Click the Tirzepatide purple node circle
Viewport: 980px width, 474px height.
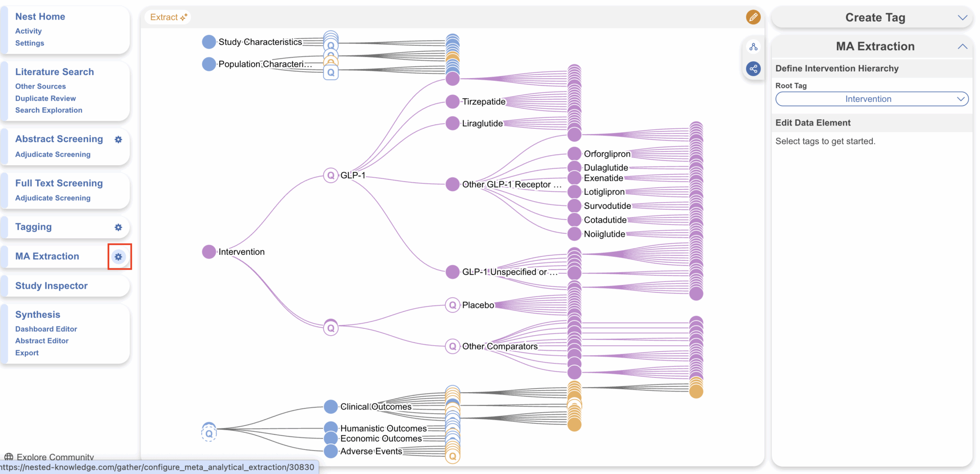453,102
